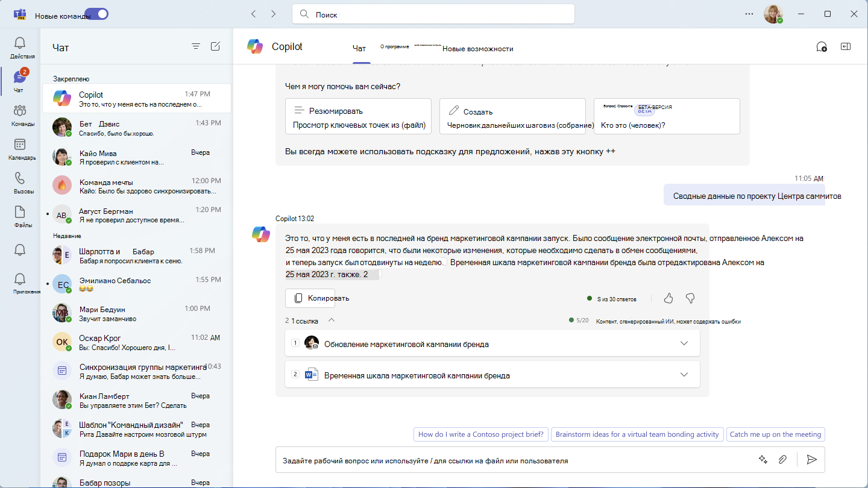Click the Кто это (человек)? card
This screenshot has height=488, width=868.
(667, 116)
